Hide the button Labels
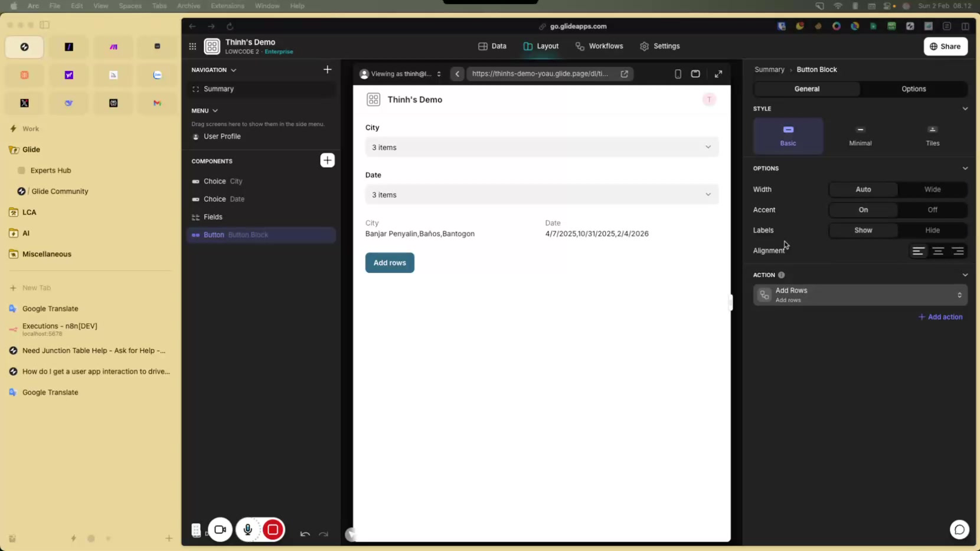980x551 pixels. pyautogui.click(x=932, y=230)
